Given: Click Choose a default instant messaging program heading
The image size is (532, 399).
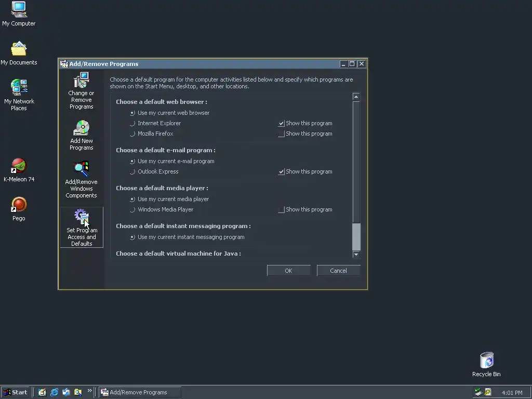Looking at the screenshot, I should tap(183, 226).
